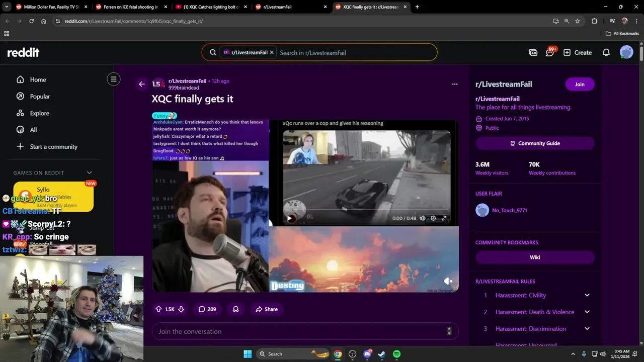Go to browser home page
The height and width of the screenshot is (362, 644).
click(x=44, y=21)
